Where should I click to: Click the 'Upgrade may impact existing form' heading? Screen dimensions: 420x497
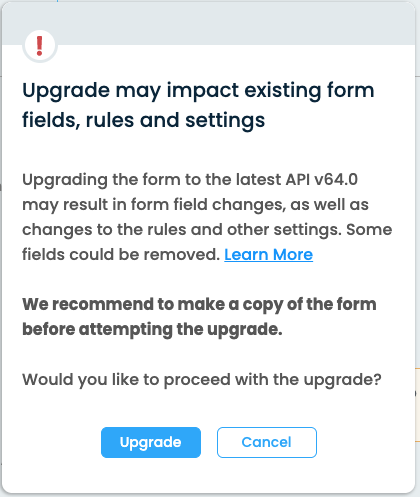click(x=198, y=91)
